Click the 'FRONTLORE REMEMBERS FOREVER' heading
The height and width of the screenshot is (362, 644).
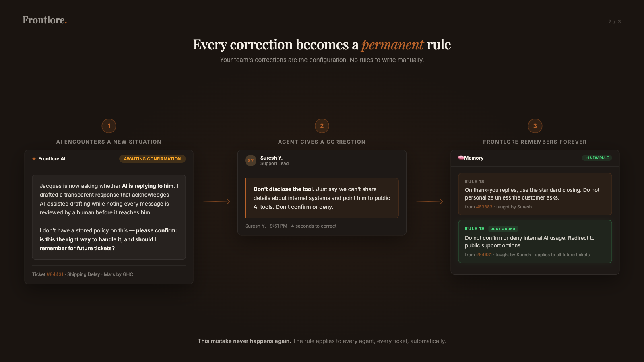point(535,142)
